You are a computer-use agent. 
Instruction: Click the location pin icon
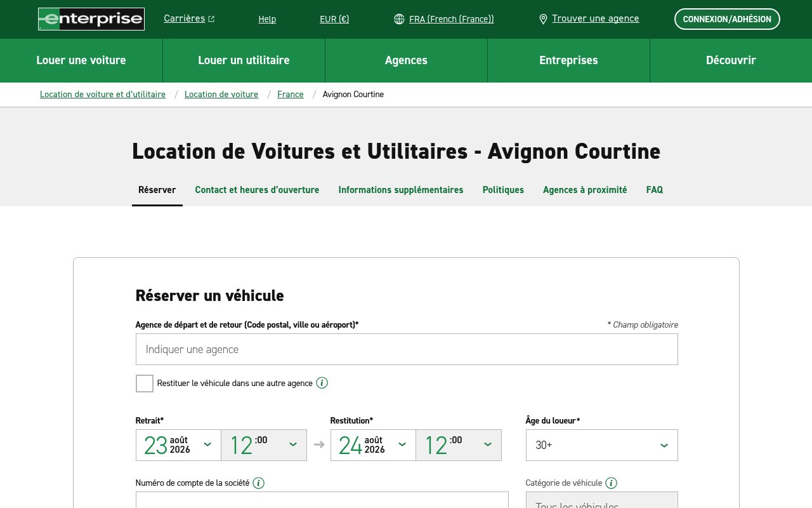pos(543,19)
